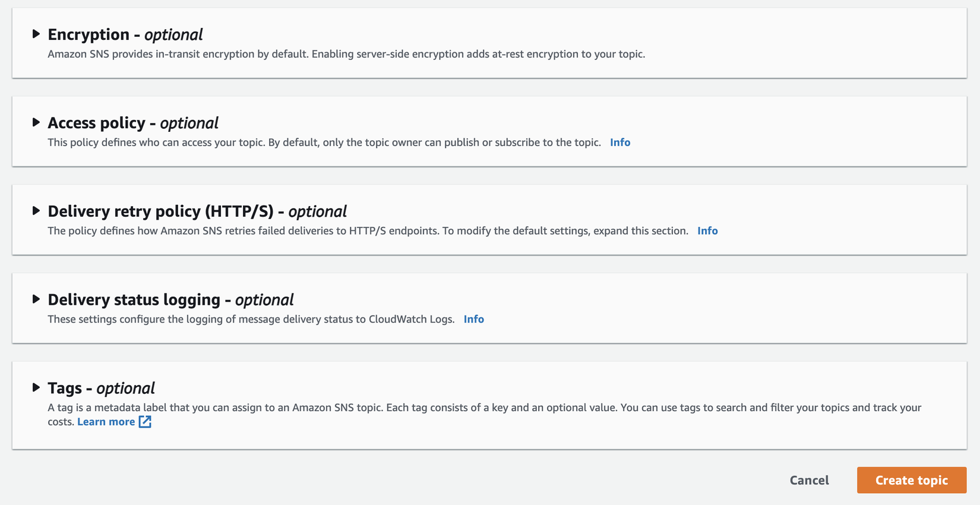Image resolution: width=980 pixels, height=505 pixels.
Task: Open Info link for Delivery status logging
Action: (473, 320)
